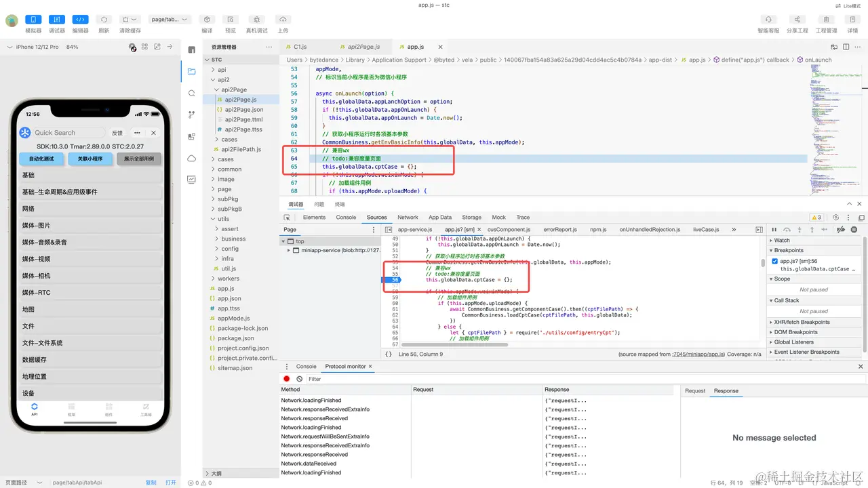Click the step over debugger icon

point(787,230)
